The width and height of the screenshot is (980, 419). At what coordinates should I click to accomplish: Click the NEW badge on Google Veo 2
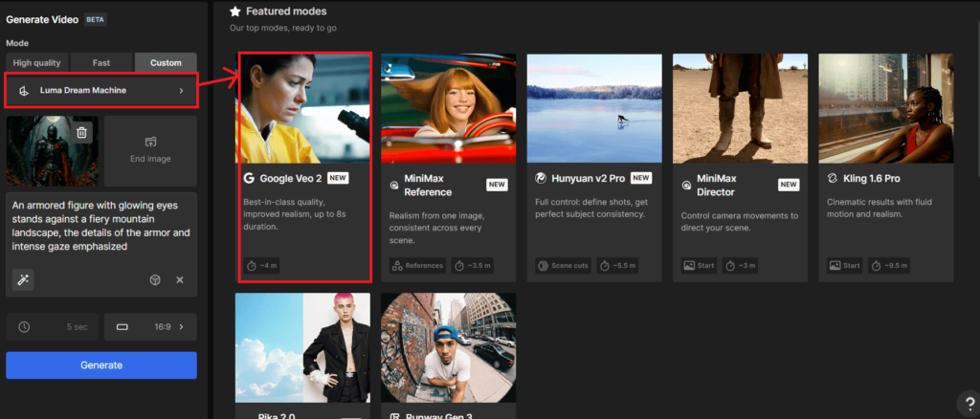point(338,179)
